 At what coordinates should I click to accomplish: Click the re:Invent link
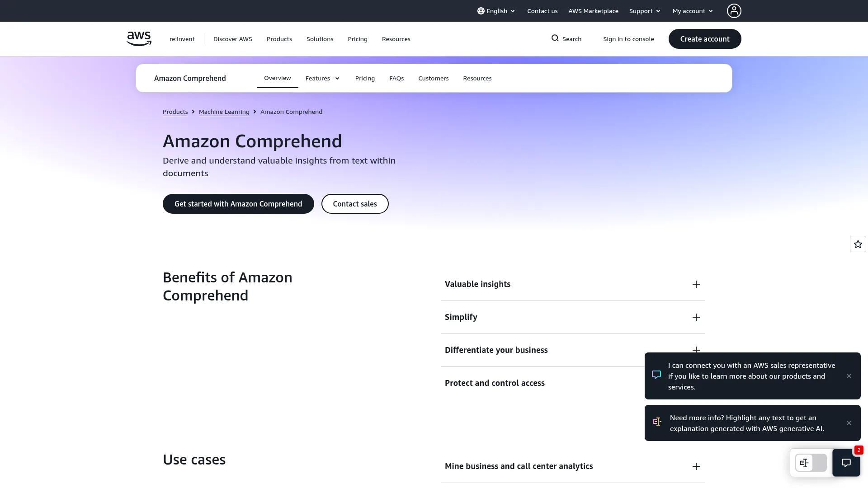(x=182, y=39)
